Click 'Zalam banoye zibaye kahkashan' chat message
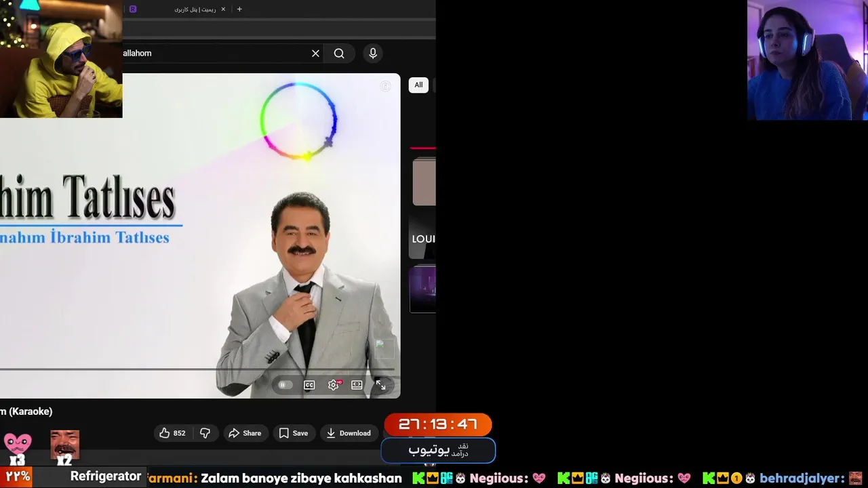The image size is (868, 488). click(302, 479)
